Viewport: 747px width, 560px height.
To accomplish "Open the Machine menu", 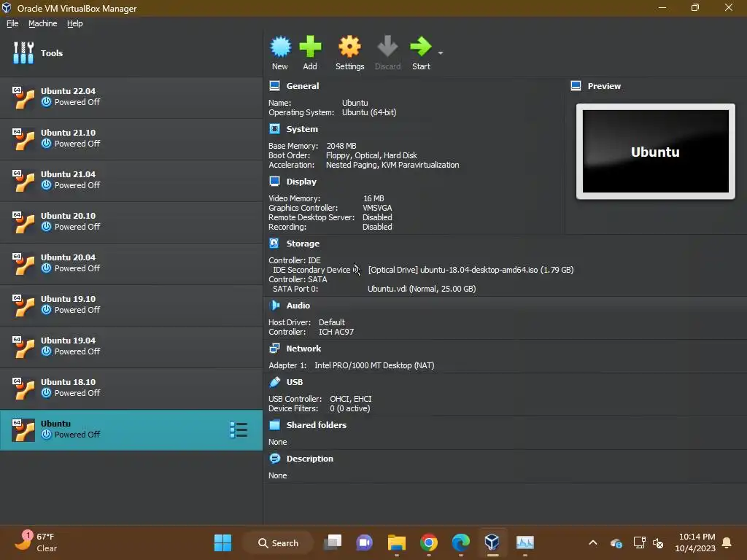I will [x=42, y=23].
